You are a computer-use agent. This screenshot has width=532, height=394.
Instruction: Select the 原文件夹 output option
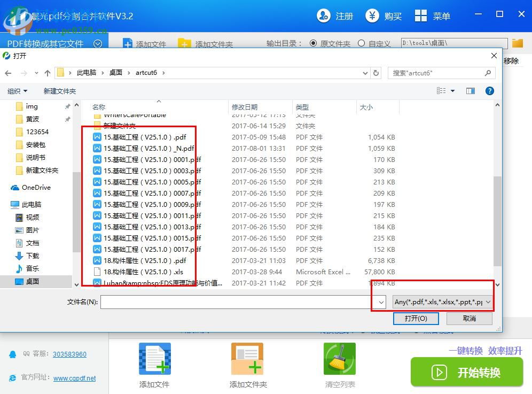(x=315, y=43)
